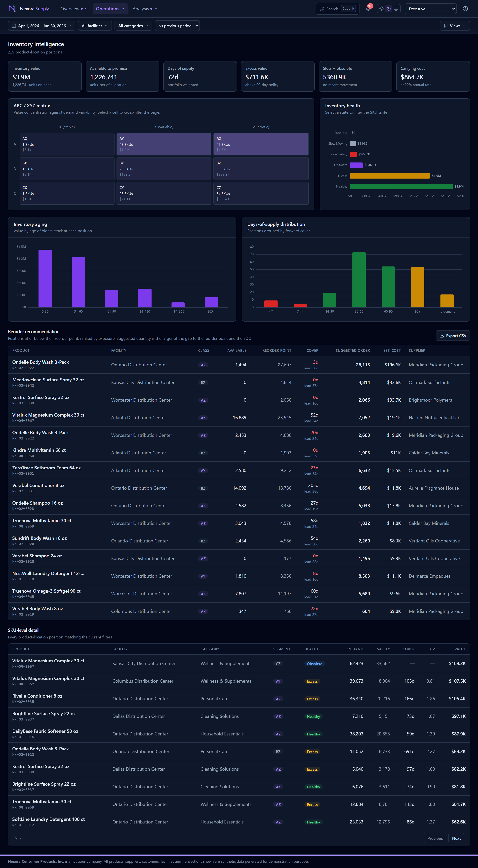Open the All categories dropdown

click(x=133, y=26)
